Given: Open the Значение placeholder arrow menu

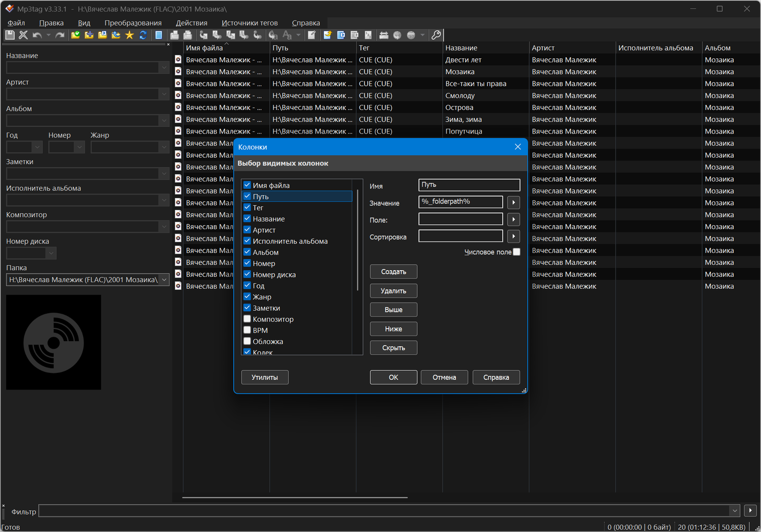Looking at the screenshot, I should (x=513, y=202).
